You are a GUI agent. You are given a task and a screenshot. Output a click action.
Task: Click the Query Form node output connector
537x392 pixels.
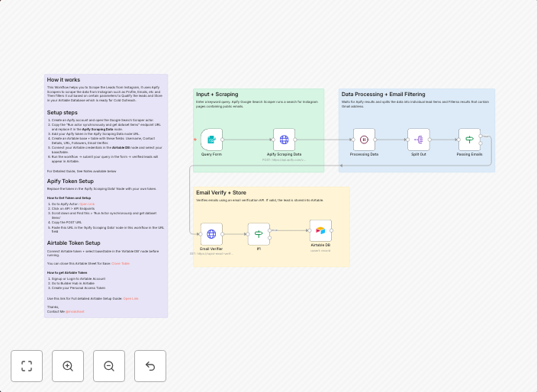(x=223, y=140)
